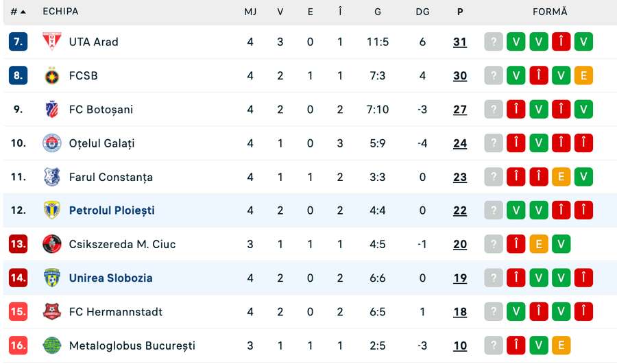Click the Csikszereda M. Ciuc logo

pos(51,244)
